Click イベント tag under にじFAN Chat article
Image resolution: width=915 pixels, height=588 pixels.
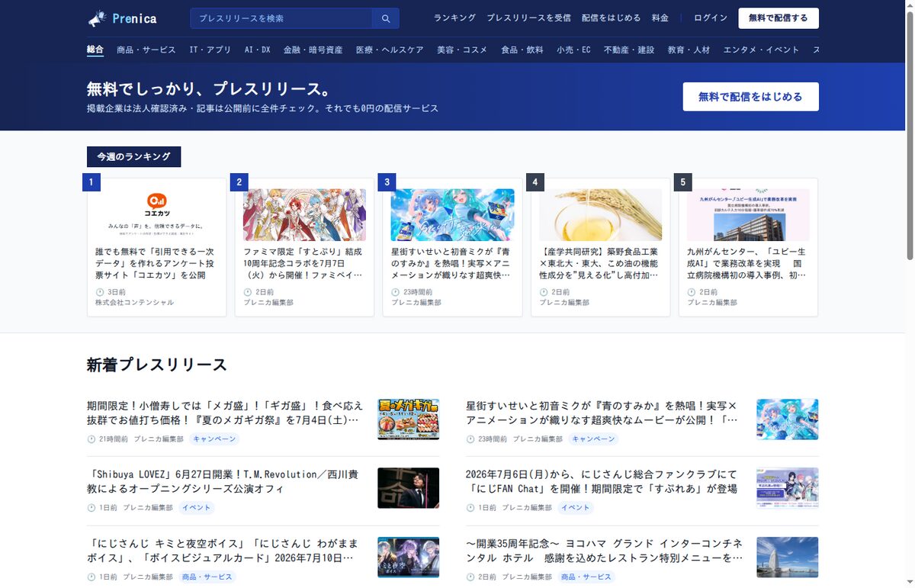pyautogui.click(x=575, y=508)
